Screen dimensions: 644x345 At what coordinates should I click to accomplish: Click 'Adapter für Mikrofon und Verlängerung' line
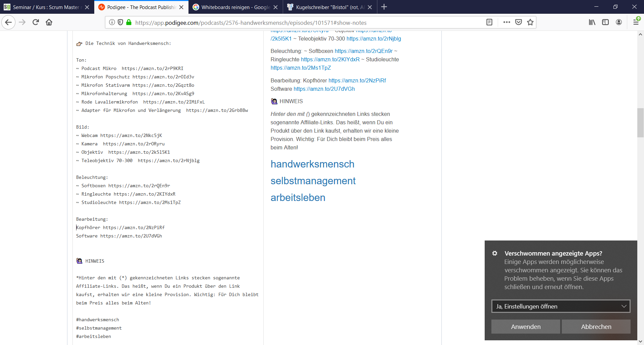tap(162, 110)
